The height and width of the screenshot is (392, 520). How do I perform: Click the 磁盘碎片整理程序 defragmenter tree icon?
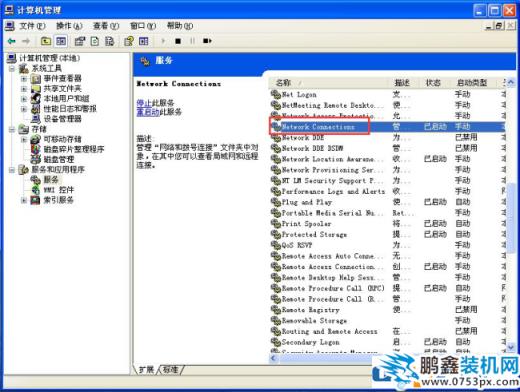click(x=36, y=149)
